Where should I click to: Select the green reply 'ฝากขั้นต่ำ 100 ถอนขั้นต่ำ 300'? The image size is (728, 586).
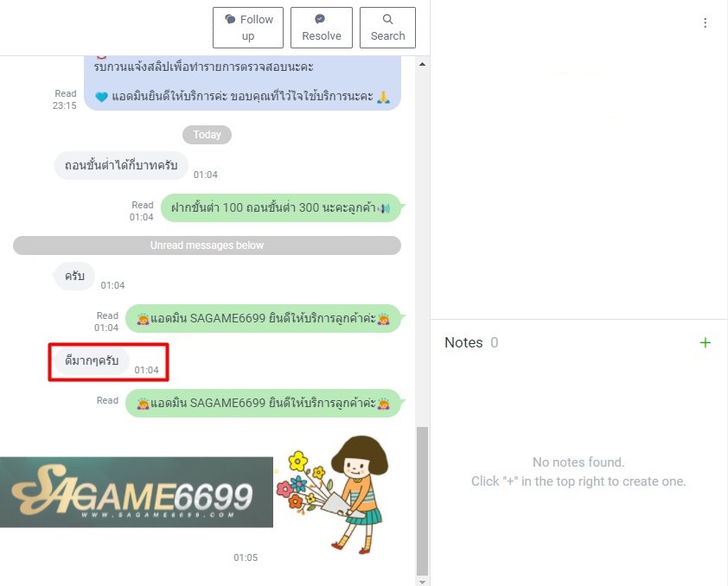click(x=280, y=208)
